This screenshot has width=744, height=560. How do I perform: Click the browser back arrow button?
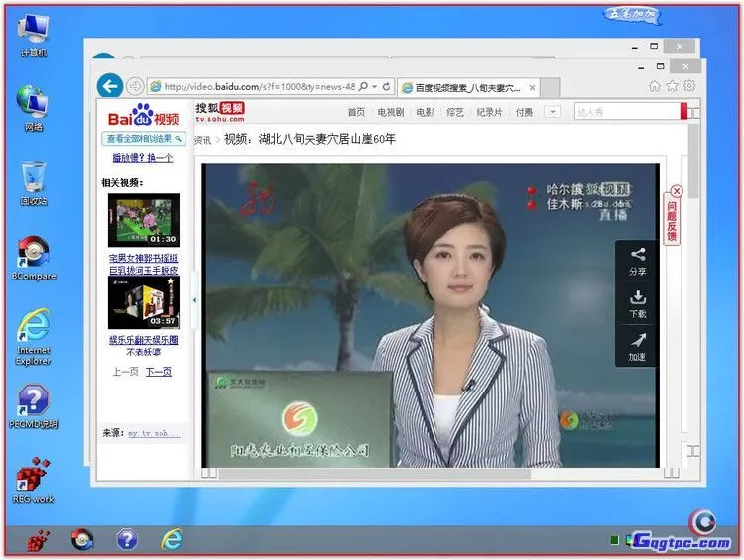[x=110, y=86]
